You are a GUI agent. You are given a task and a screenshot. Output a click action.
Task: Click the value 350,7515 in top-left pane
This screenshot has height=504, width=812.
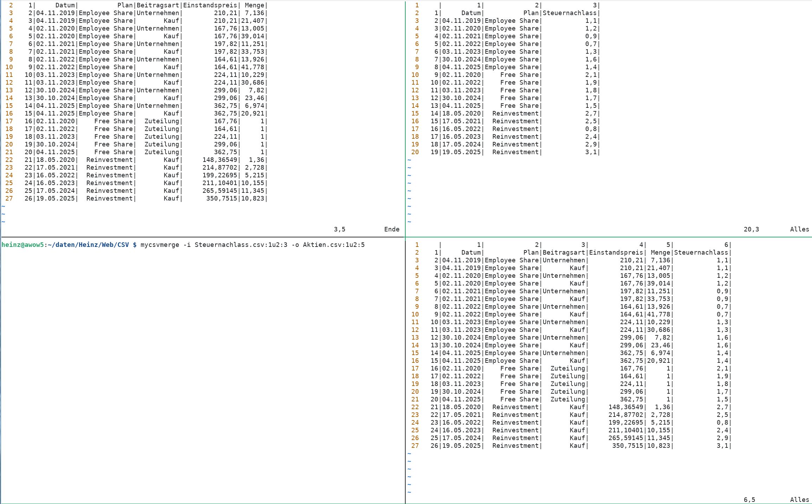click(221, 198)
